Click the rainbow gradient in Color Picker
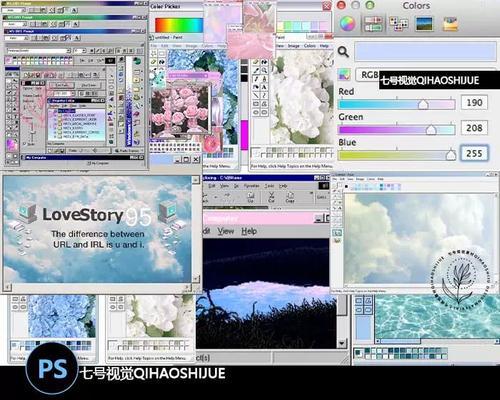The height and width of the screenshot is (400, 500). (179, 25)
